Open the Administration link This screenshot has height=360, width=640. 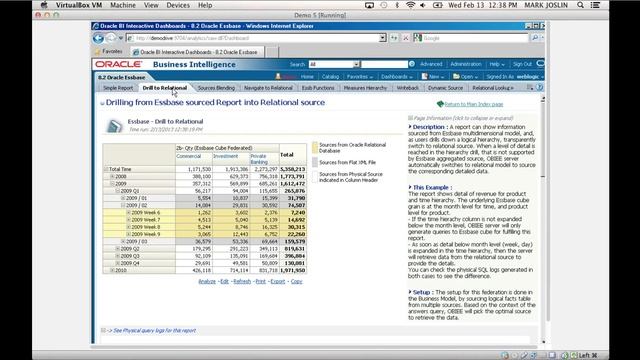pyautogui.click(x=466, y=64)
